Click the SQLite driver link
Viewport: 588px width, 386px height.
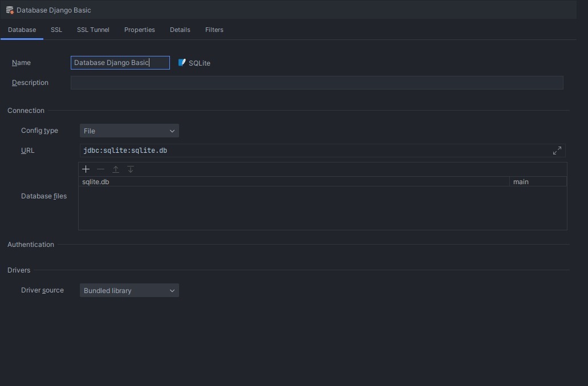(x=200, y=63)
